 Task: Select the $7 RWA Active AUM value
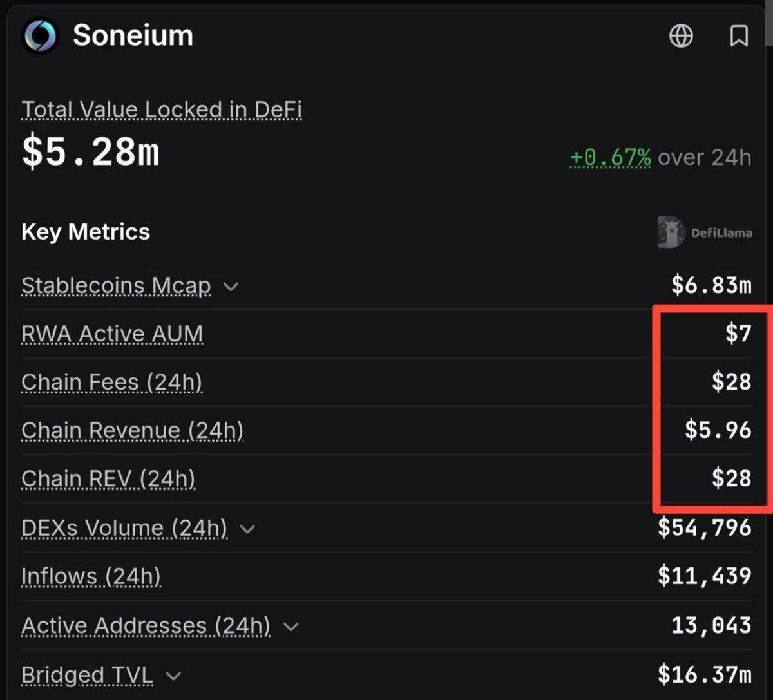[738, 333]
